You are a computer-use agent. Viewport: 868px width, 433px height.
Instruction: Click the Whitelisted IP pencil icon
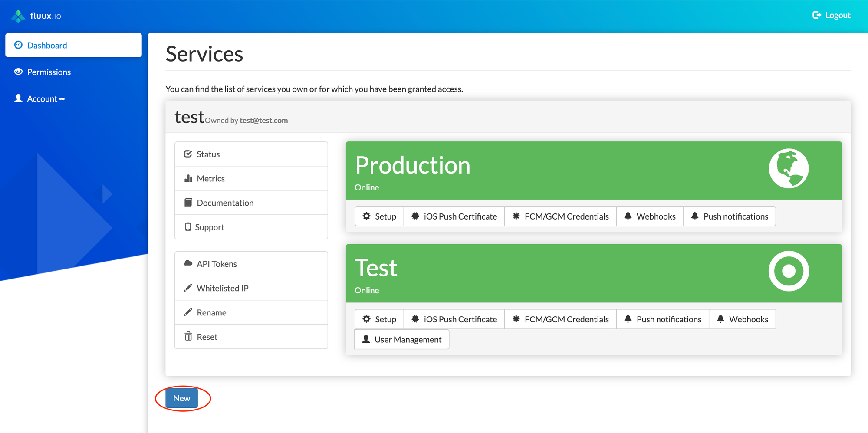[188, 288]
